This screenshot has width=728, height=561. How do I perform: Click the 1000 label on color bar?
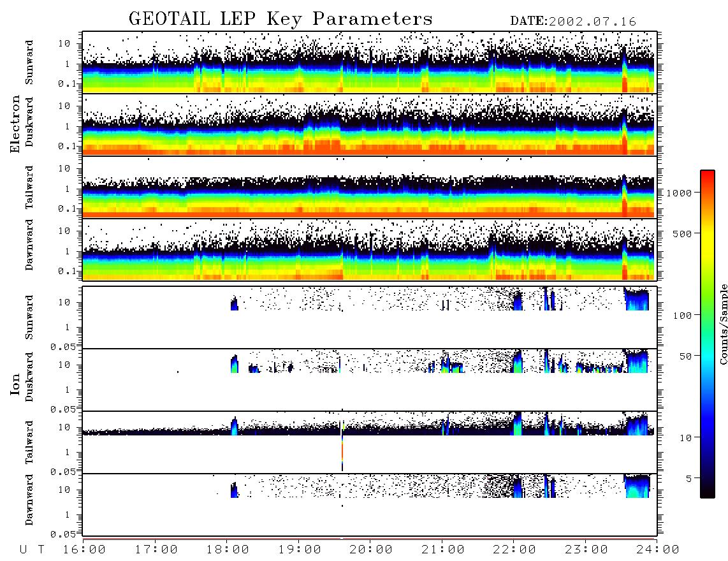point(679,193)
